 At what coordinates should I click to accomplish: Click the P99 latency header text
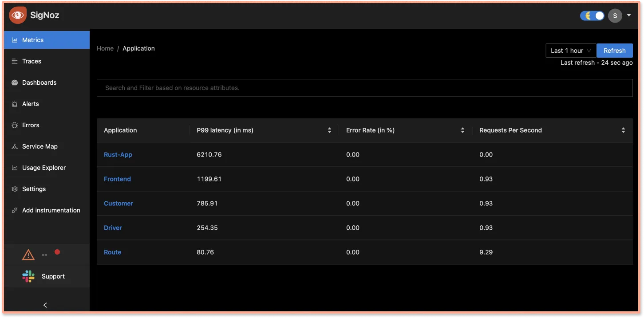click(x=225, y=130)
